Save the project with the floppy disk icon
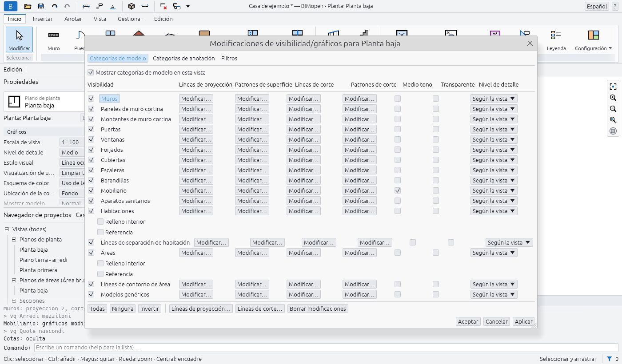Image resolution: width=622 pixels, height=364 pixels. tap(41, 6)
